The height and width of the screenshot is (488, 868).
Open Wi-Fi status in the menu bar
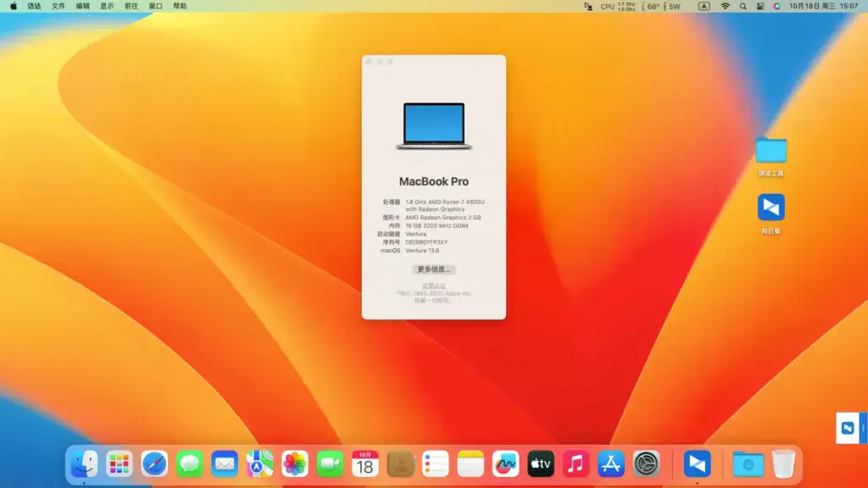[726, 6]
